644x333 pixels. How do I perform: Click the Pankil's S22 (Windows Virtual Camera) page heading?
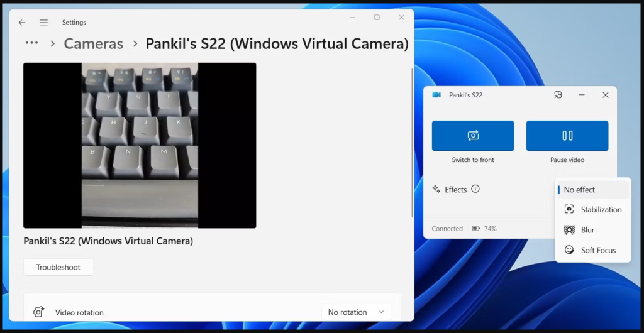click(x=277, y=44)
